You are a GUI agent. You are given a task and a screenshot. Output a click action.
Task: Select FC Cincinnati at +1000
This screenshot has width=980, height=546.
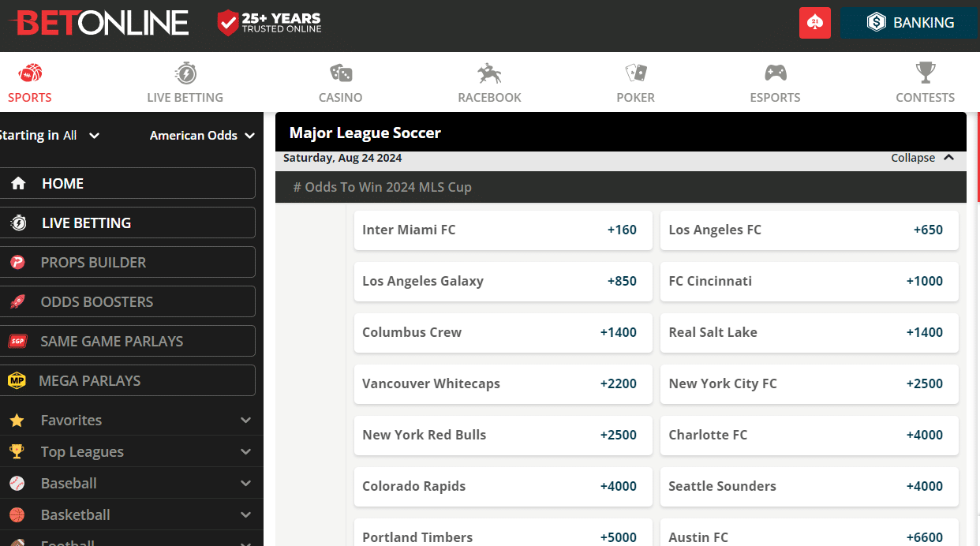pyautogui.click(x=810, y=282)
